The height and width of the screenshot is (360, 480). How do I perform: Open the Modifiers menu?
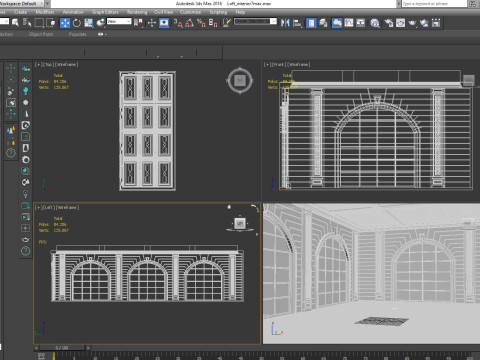[45, 12]
